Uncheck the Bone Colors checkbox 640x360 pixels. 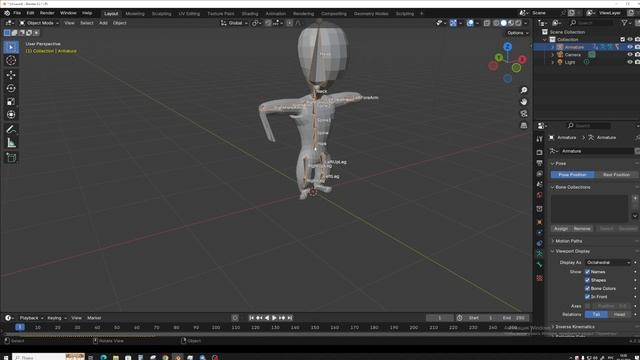coord(587,289)
